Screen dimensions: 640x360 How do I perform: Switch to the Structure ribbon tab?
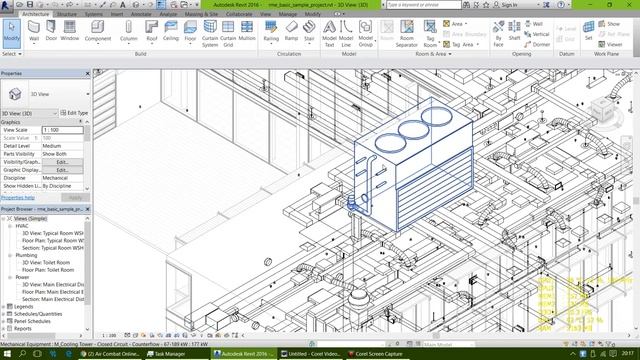point(67,14)
